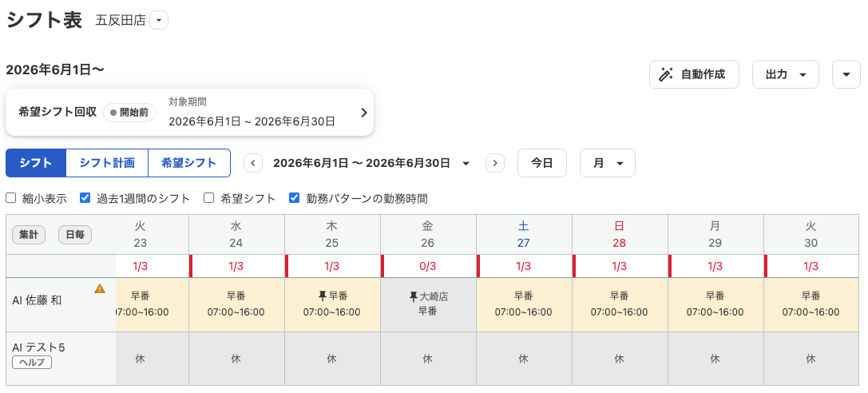Click the AI テスト5 row name
Screen dimensions: 868x393
tap(39, 347)
